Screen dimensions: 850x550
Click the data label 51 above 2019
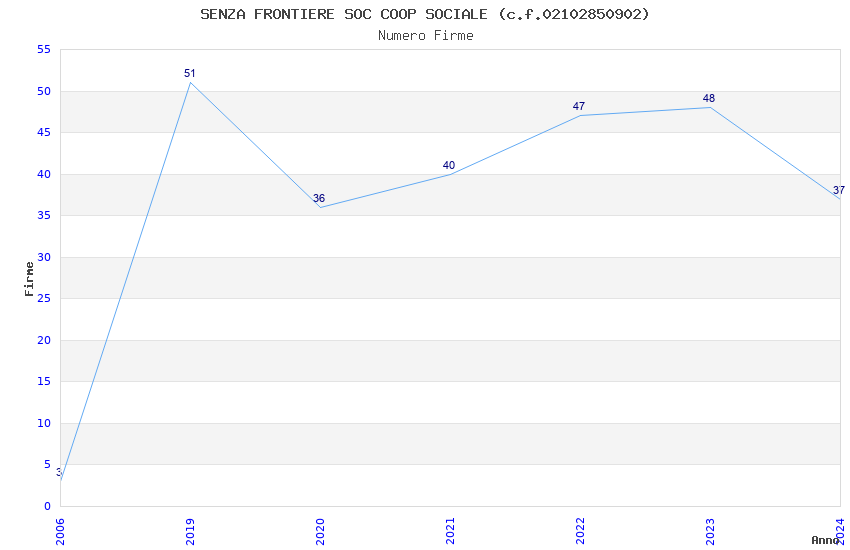[189, 73]
